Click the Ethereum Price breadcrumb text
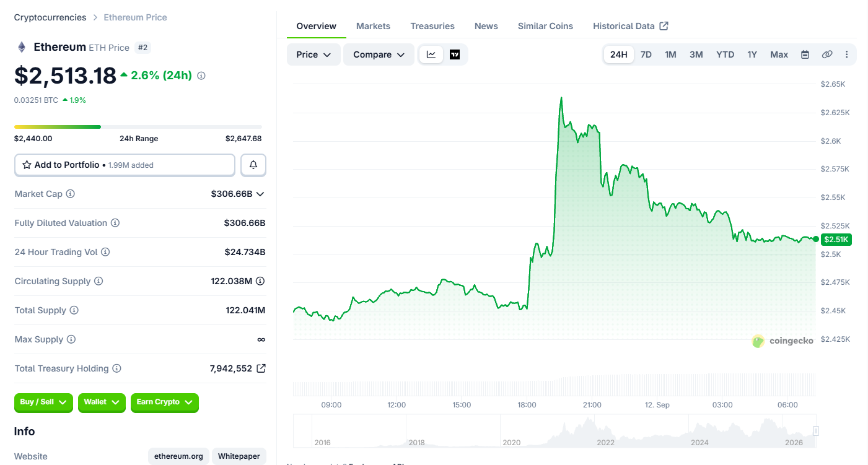This screenshot has height=465, width=868. (135, 17)
